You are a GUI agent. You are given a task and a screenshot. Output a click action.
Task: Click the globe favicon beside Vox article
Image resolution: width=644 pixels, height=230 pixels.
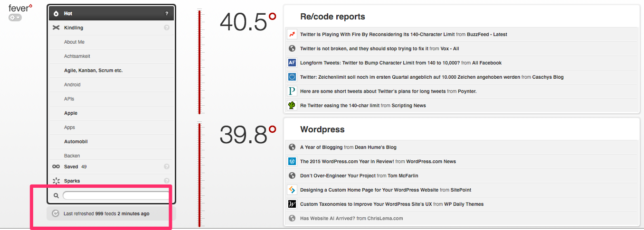pos(292,48)
